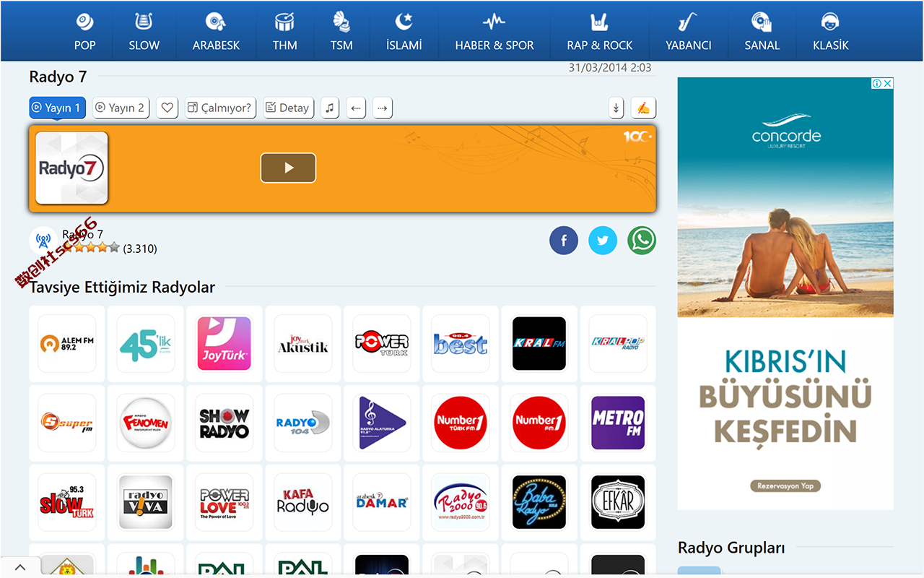Click the Radyo7 logo in the player

pos(71,168)
